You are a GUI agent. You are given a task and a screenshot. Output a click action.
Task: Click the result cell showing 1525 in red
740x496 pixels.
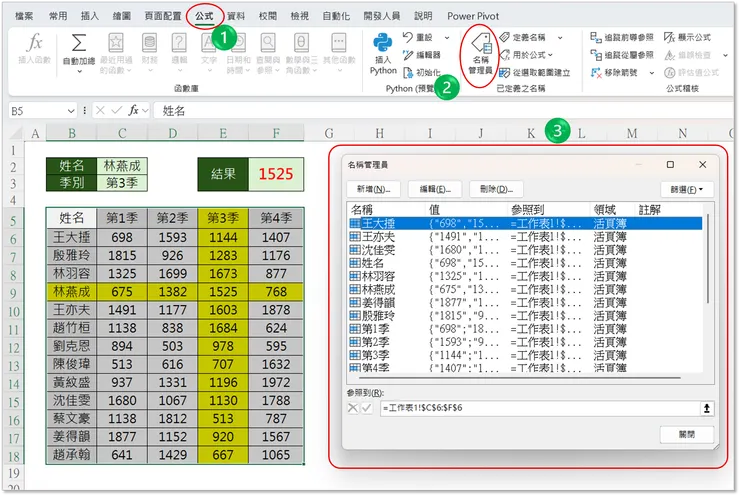[x=276, y=174]
